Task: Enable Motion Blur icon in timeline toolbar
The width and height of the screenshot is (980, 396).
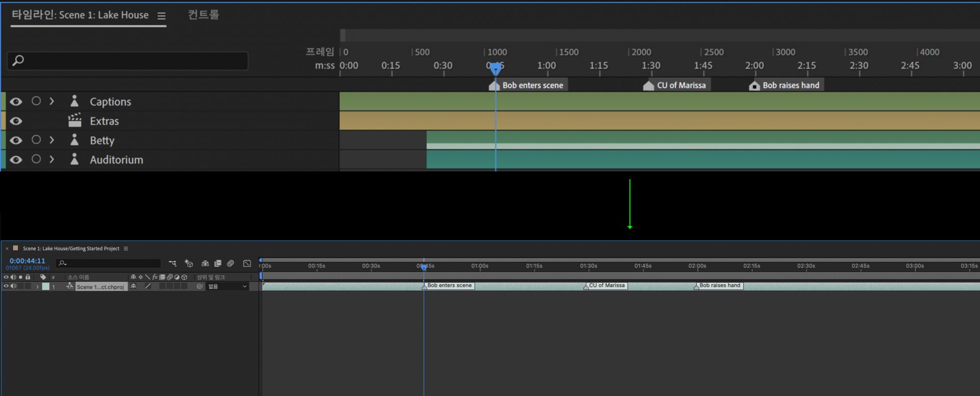Action: tap(231, 263)
